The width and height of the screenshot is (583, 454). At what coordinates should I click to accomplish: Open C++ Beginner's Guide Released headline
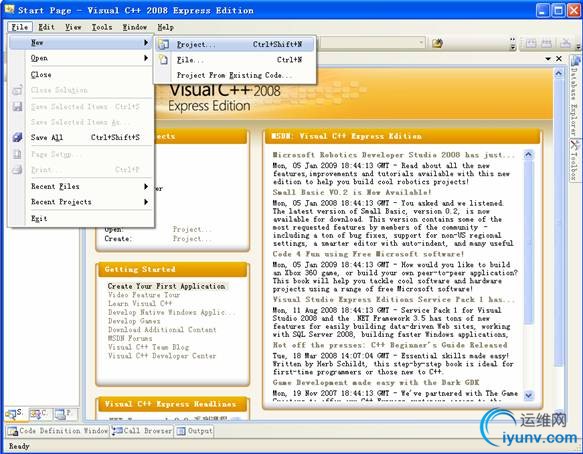pyautogui.click(x=390, y=345)
